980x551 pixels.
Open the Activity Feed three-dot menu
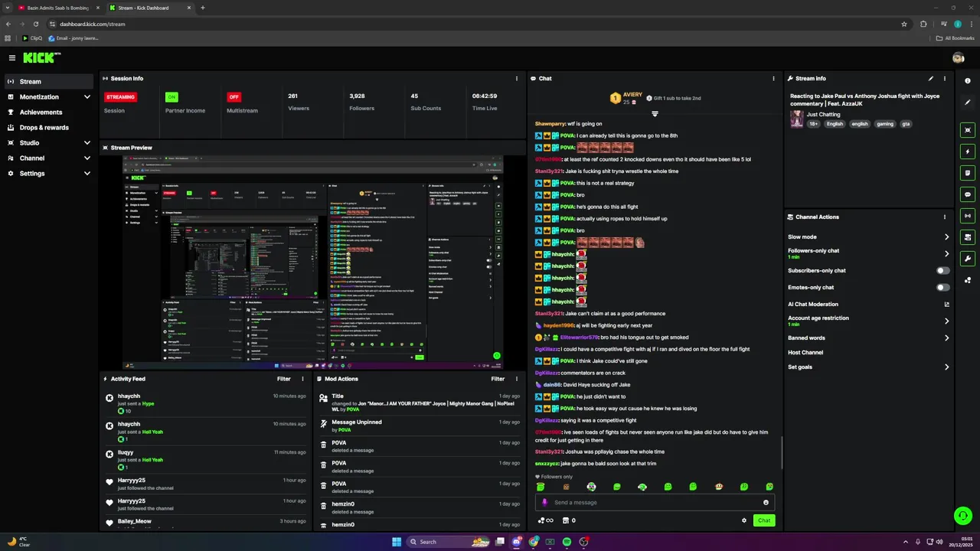[302, 379]
